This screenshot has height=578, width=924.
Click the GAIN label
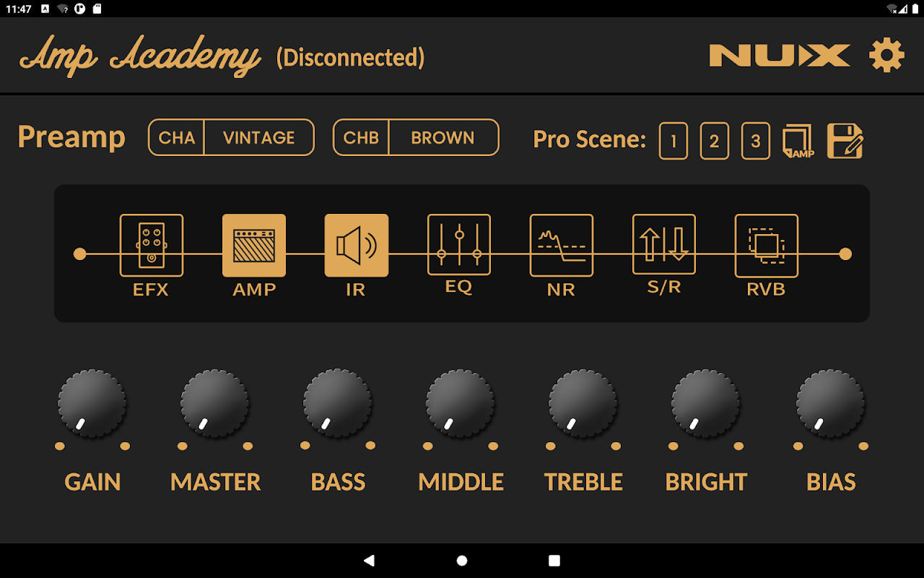92,482
